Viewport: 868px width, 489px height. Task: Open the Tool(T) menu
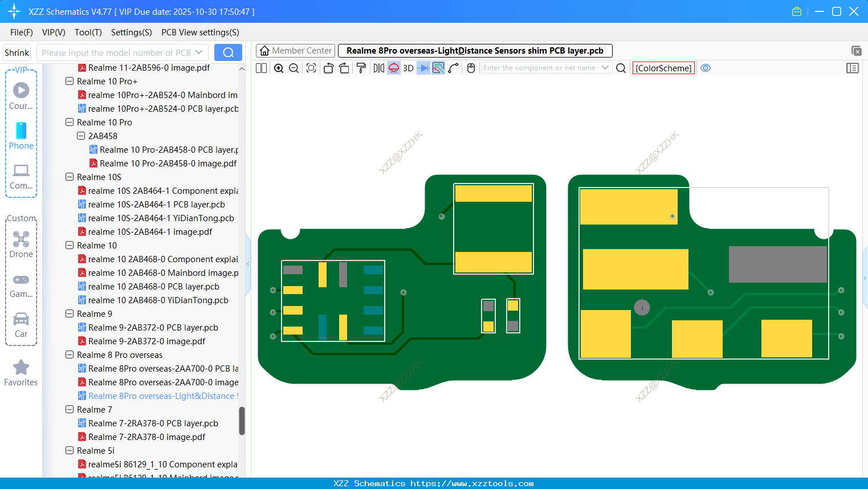click(88, 32)
